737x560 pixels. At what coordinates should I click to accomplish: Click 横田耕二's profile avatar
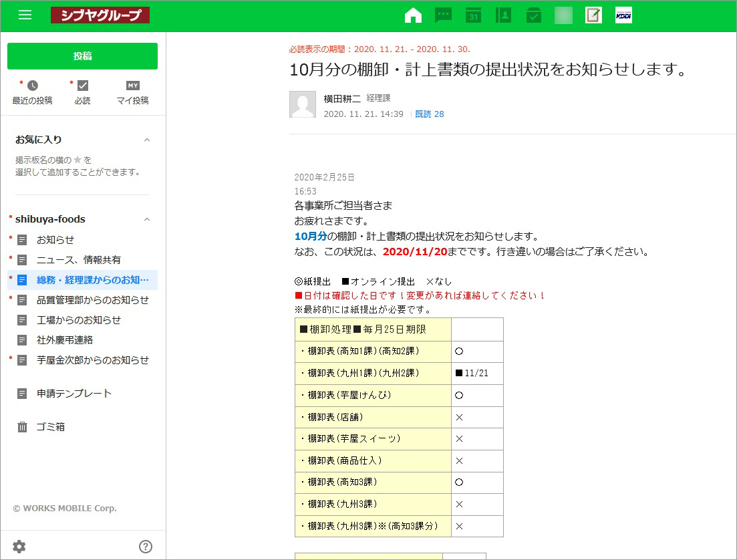tap(303, 104)
